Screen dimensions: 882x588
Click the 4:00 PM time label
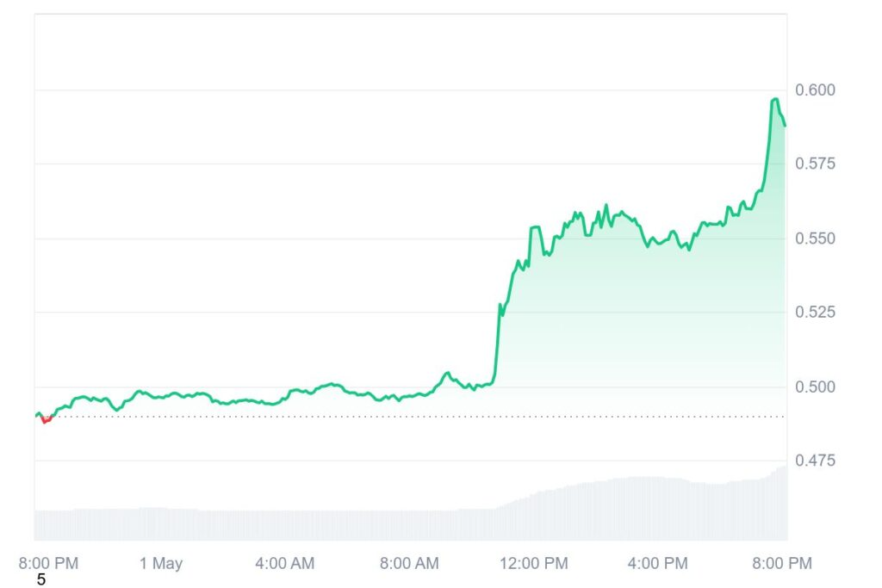[x=658, y=564]
